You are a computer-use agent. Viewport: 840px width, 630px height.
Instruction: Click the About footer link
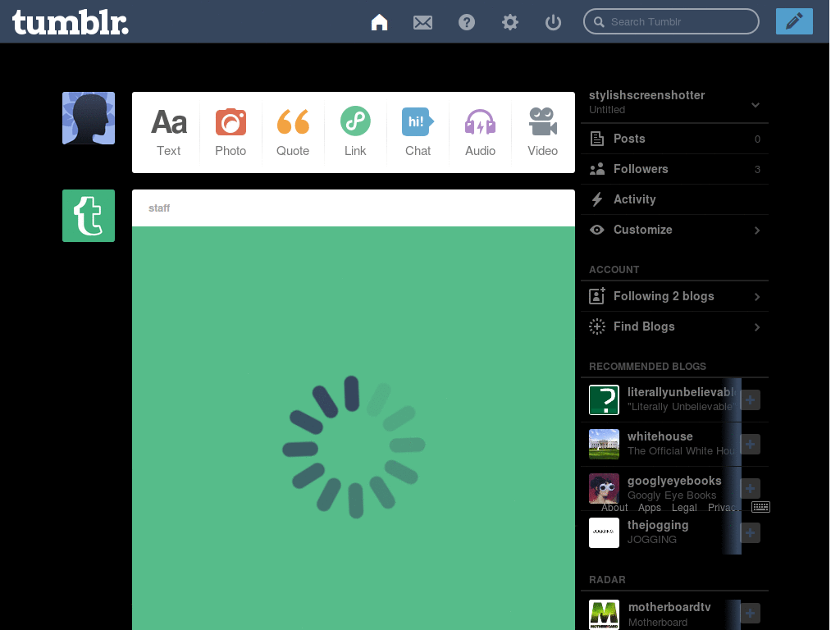[x=614, y=507]
